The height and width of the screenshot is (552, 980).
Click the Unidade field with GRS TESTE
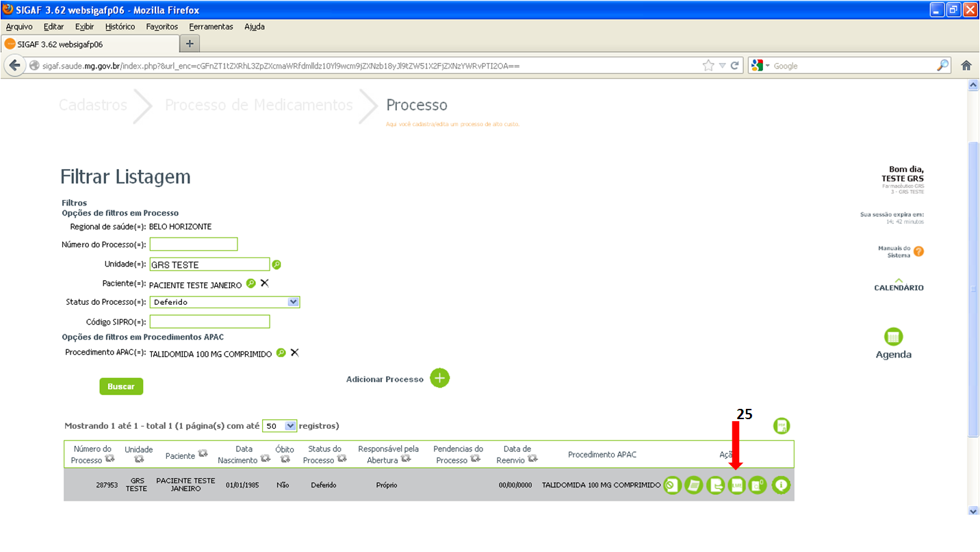click(x=210, y=264)
